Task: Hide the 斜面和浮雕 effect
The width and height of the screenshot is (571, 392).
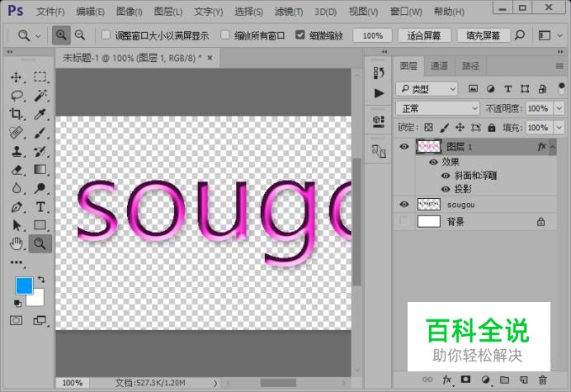Action: (x=446, y=176)
